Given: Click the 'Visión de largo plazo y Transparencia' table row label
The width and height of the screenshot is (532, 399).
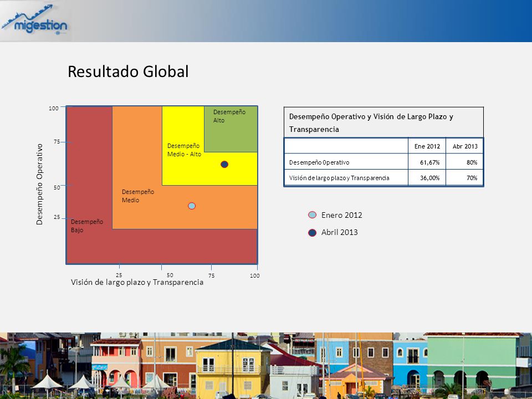Looking at the screenshot, I should click(x=339, y=178).
